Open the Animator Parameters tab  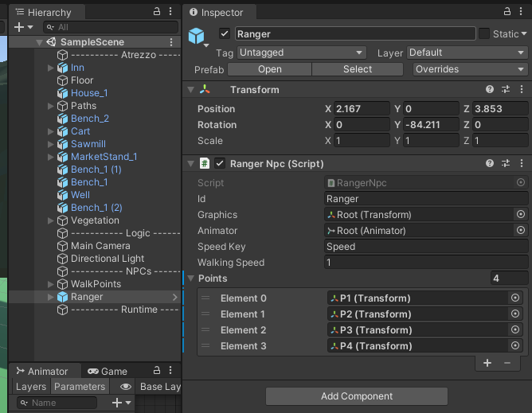(x=80, y=387)
